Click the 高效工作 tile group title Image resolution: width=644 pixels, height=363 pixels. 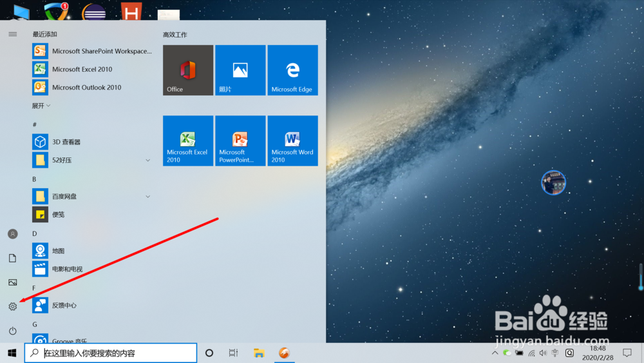[x=175, y=35]
